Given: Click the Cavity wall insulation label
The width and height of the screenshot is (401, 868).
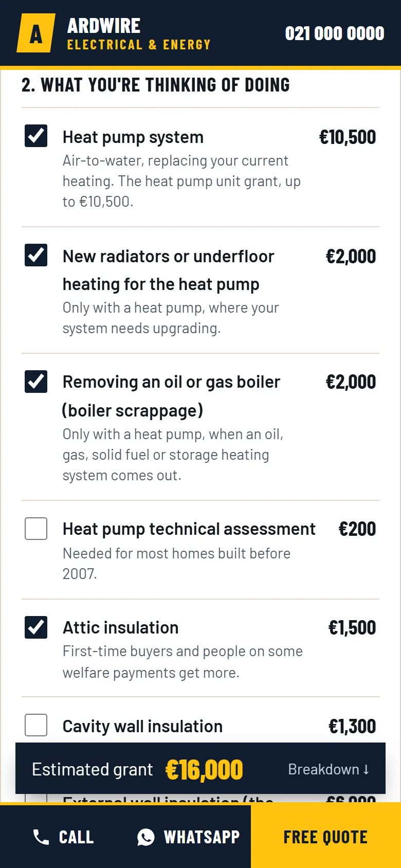Looking at the screenshot, I should pyautogui.click(x=142, y=726).
